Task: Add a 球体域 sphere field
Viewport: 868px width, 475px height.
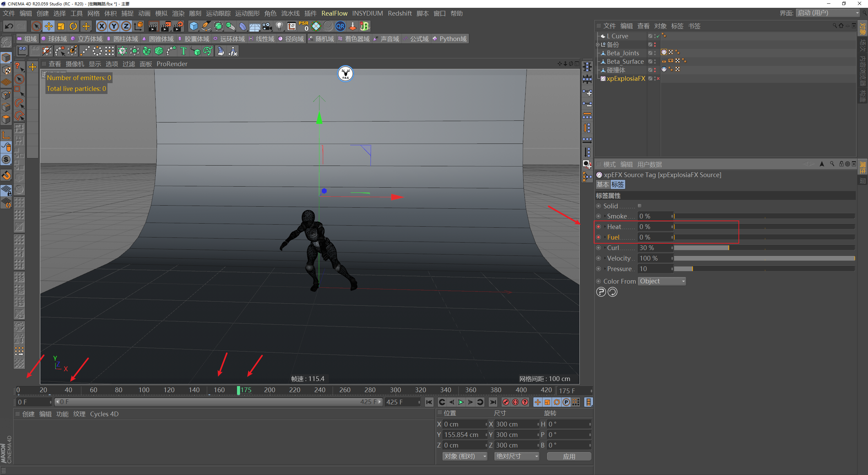Action: 54,39
